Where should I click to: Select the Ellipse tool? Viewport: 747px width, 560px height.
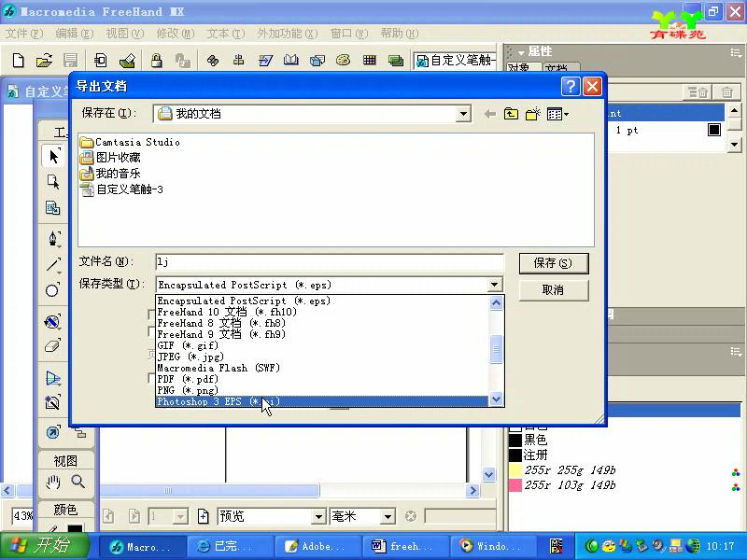point(52,290)
